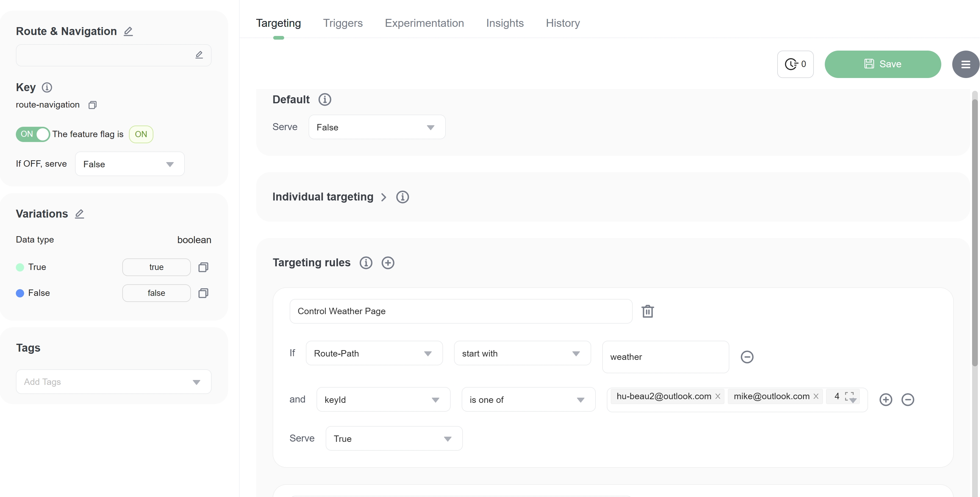
Task: Show info for Targeting rules
Action: click(x=366, y=263)
